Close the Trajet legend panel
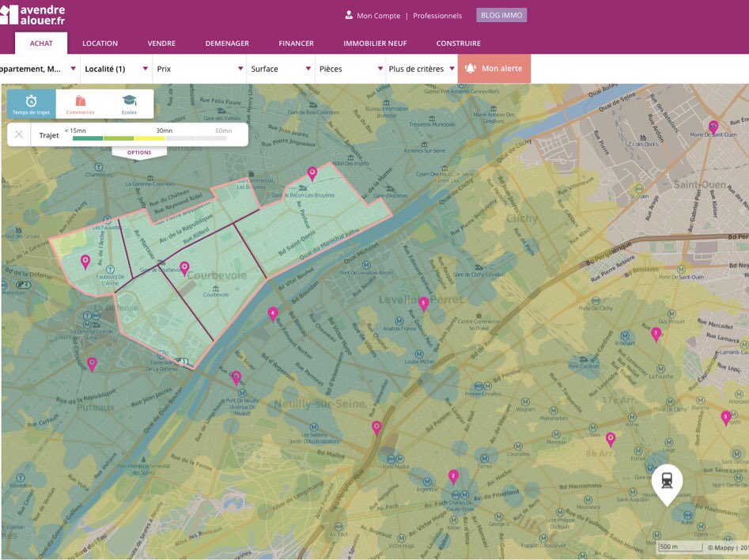Viewport: 749px width, 560px height. tap(19, 134)
